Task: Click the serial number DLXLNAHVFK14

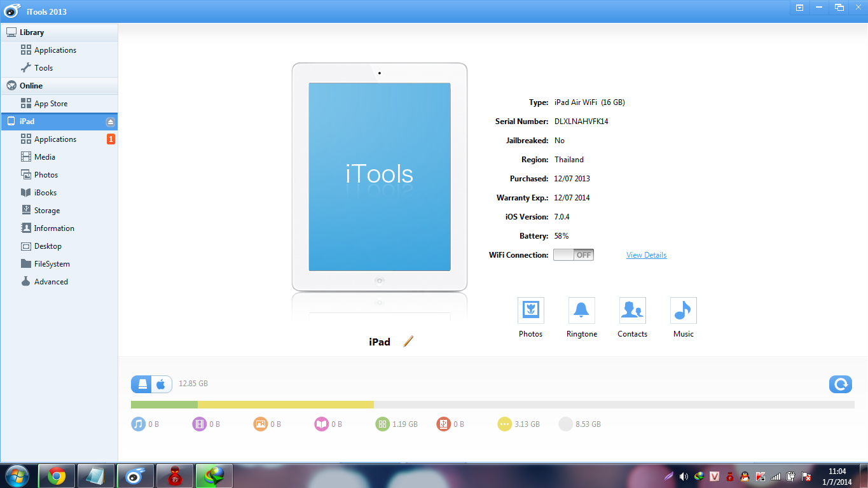Action: (581, 122)
